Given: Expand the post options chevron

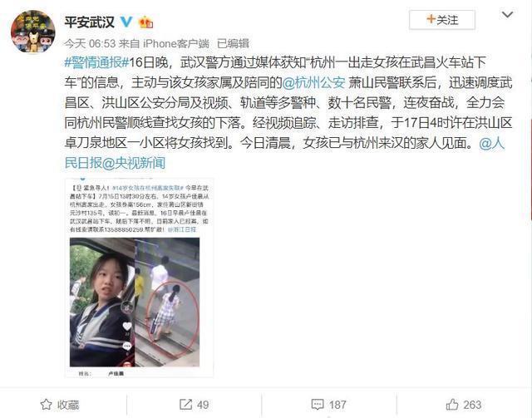Looking at the screenshot, I should [507, 15].
